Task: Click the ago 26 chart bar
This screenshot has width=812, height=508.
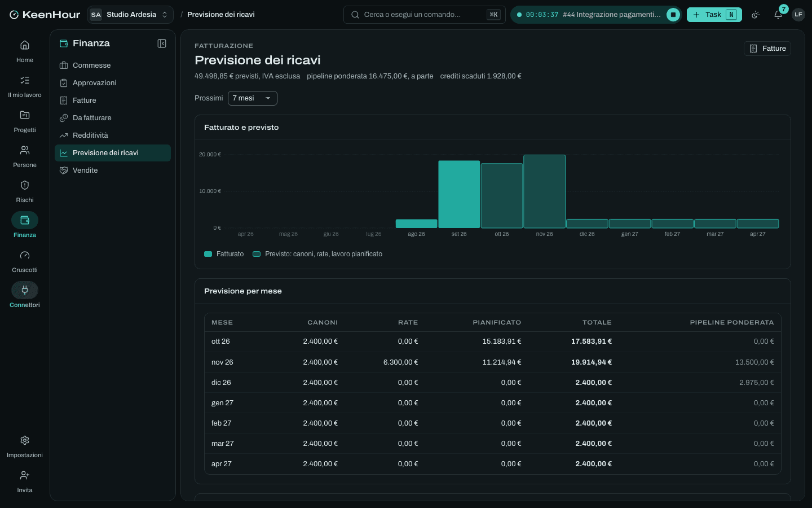Action: 416,224
